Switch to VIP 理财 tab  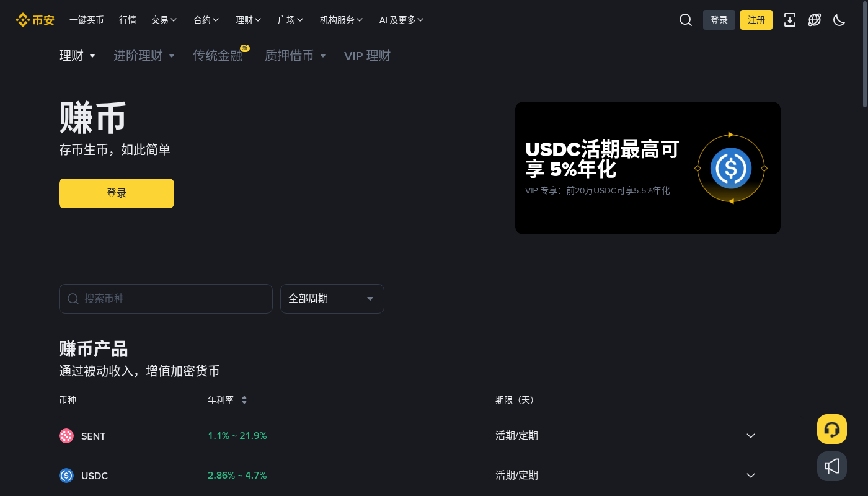click(x=368, y=56)
